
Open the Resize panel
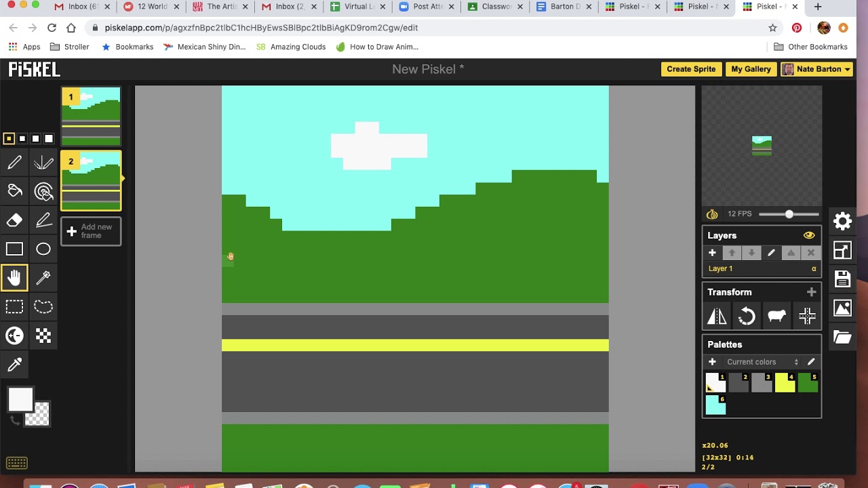[x=842, y=250]
